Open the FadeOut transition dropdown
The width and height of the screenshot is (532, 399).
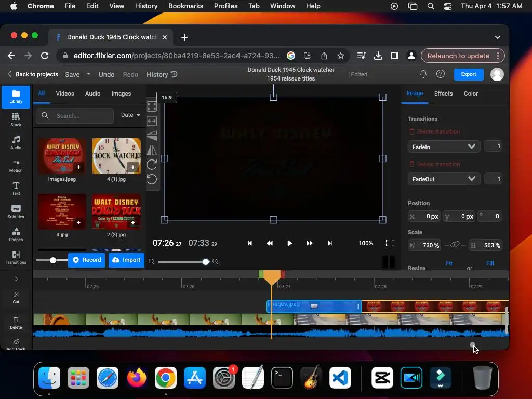coord(444,179)
